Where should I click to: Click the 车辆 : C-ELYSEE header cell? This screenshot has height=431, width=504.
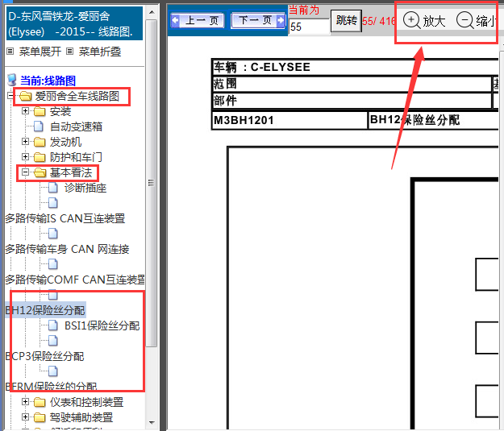coord(355,67)
